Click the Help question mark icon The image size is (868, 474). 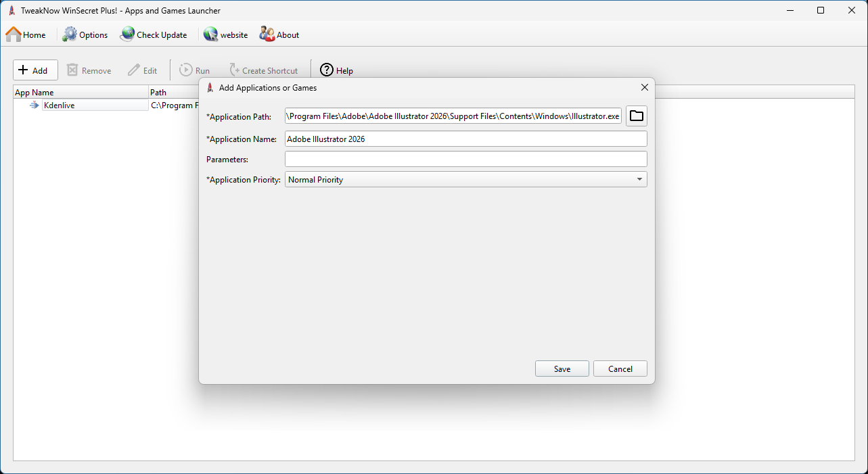[x=327, y=70]
